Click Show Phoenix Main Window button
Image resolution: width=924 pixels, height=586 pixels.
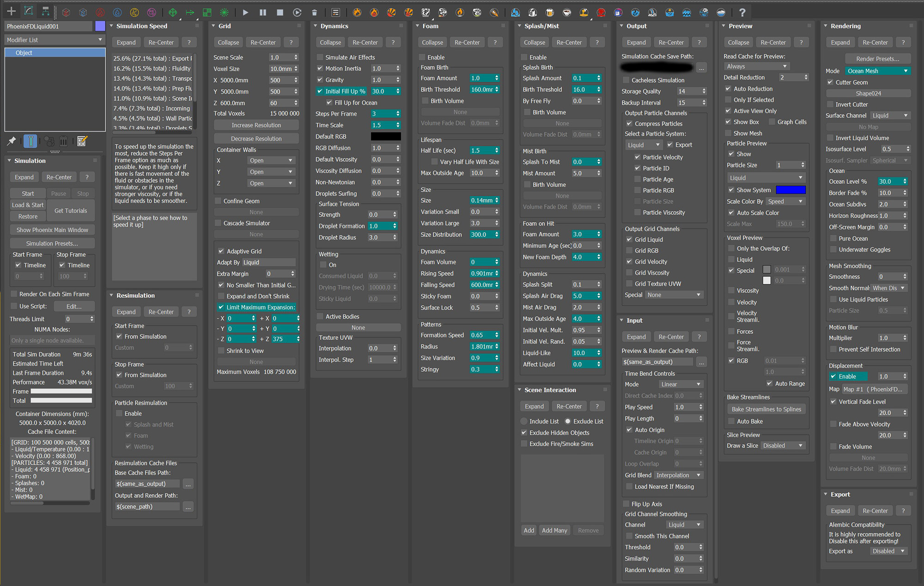coord(52,230)
